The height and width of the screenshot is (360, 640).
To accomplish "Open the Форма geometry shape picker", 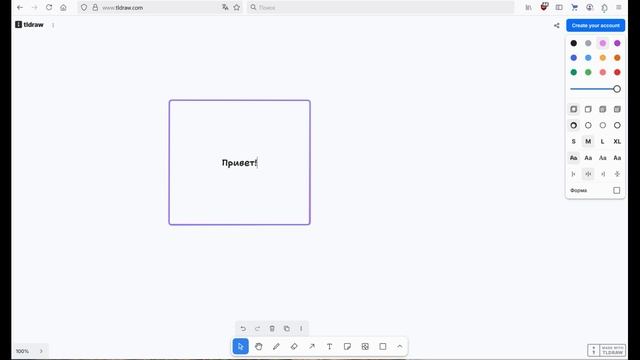I will coord(617,191).
